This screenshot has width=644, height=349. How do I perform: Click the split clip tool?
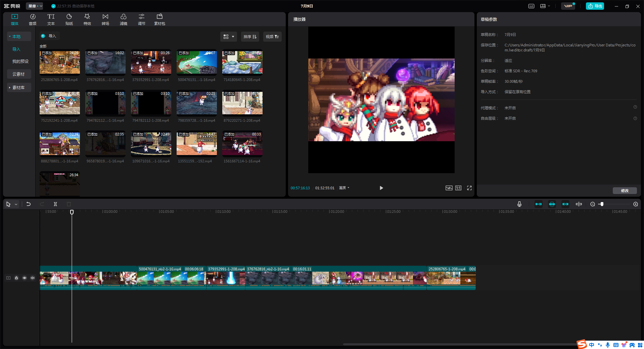tap(55, 204)
